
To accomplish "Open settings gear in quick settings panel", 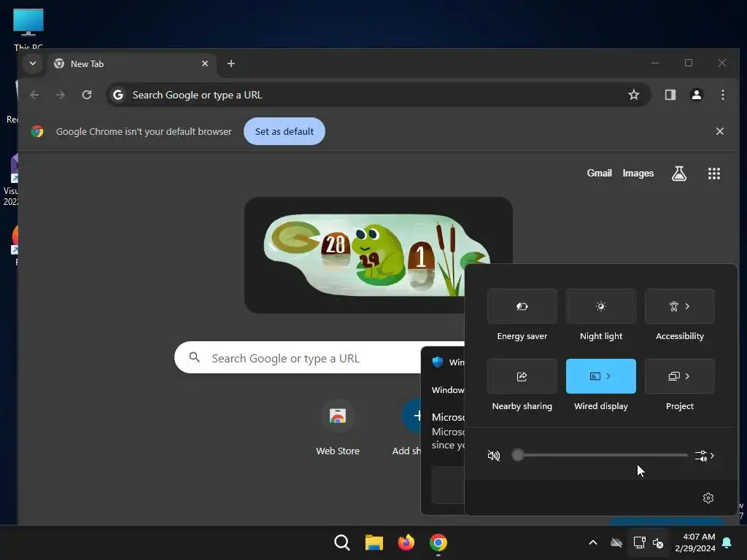I will tap(708, 497).
